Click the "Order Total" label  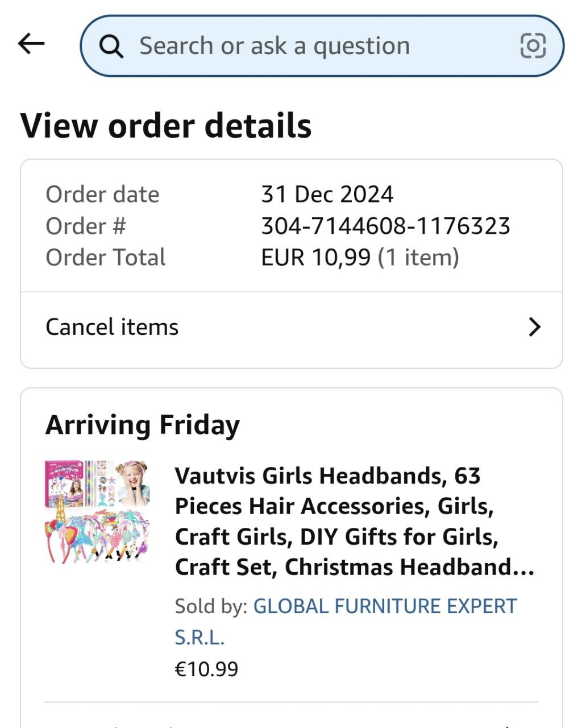106,258
